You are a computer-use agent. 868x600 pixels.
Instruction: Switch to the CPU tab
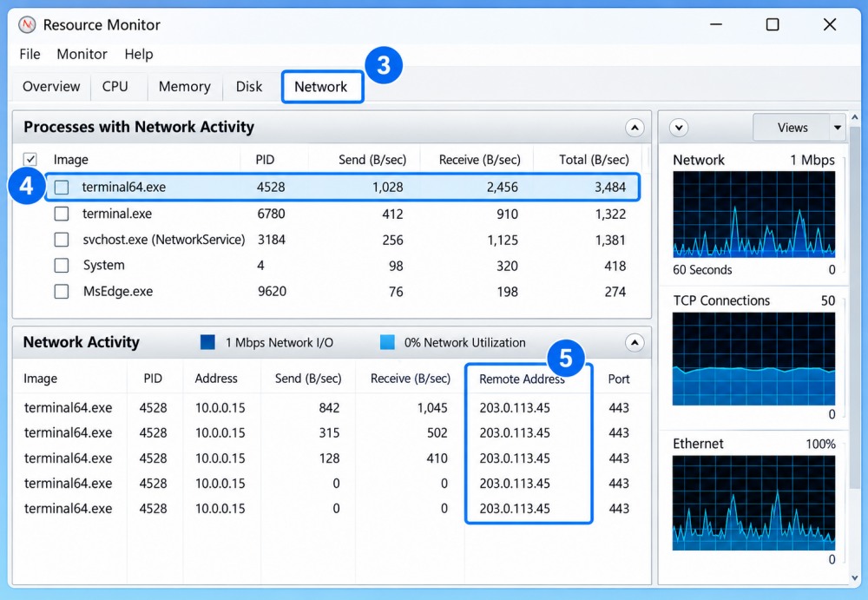pos(115,87)
